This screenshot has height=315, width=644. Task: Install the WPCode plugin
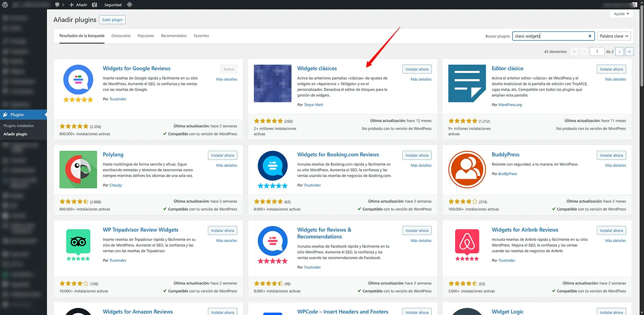tap(417, 312)
